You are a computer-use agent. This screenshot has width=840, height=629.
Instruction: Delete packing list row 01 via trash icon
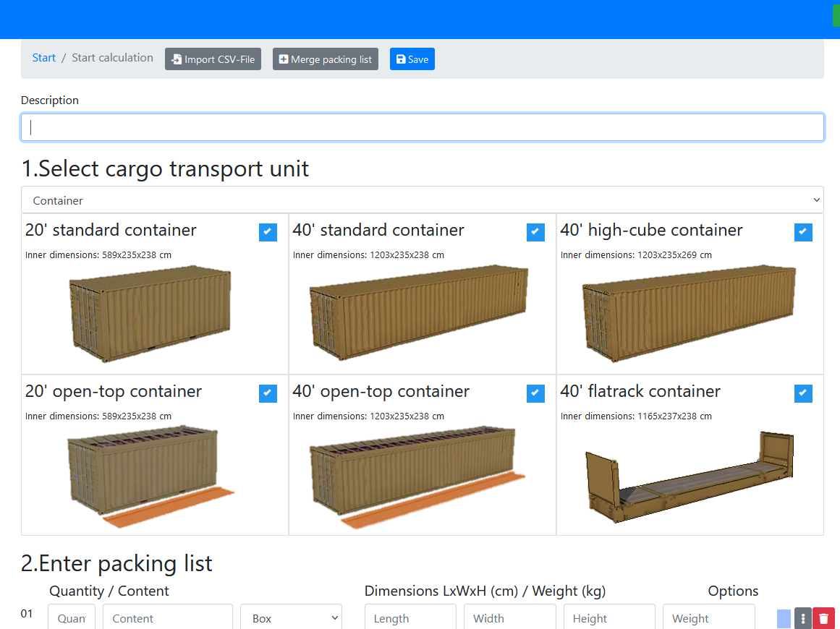click(x=823, y=618)
